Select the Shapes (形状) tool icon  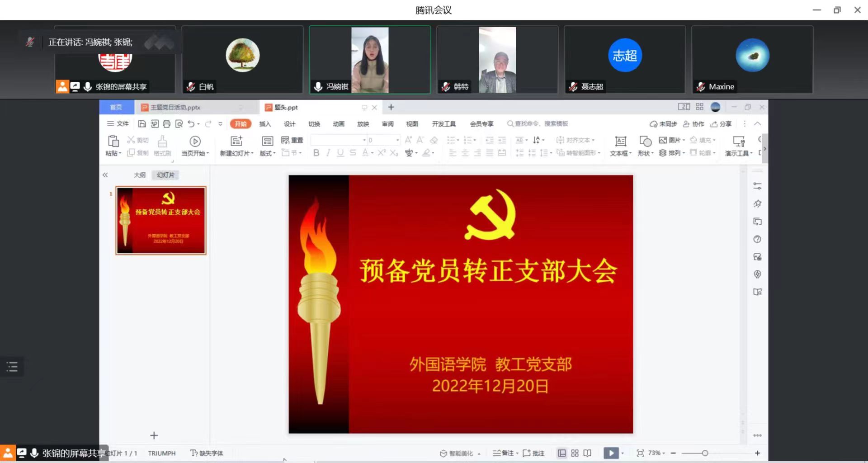(x=645, y=142)
